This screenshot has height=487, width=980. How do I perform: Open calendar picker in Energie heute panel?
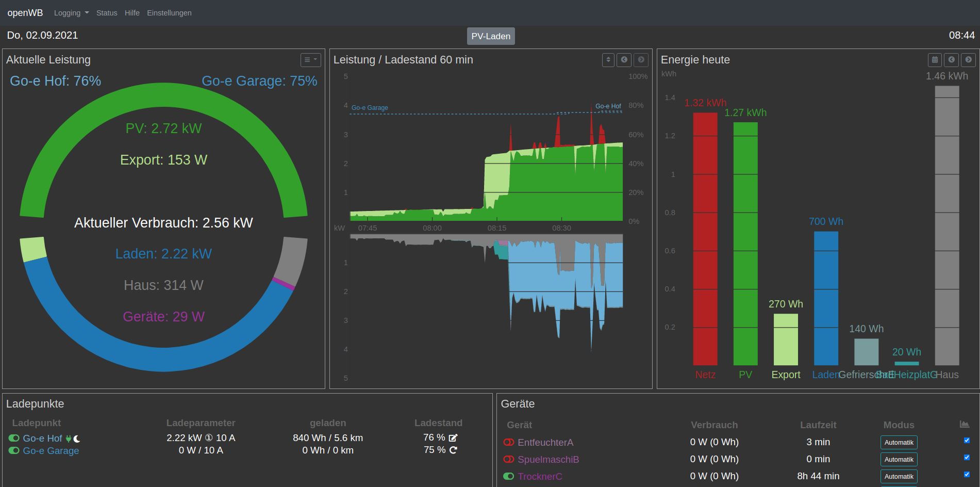pos(935,60)
